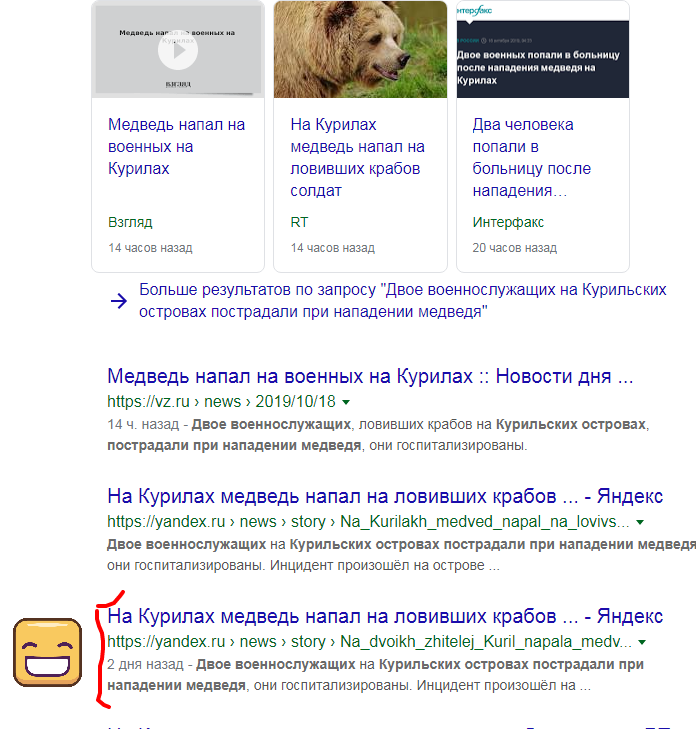Expand dropdown arrow after Na_Kurilakh_medved URL
The width and height of the screenshot is (696, 729).
640,523
